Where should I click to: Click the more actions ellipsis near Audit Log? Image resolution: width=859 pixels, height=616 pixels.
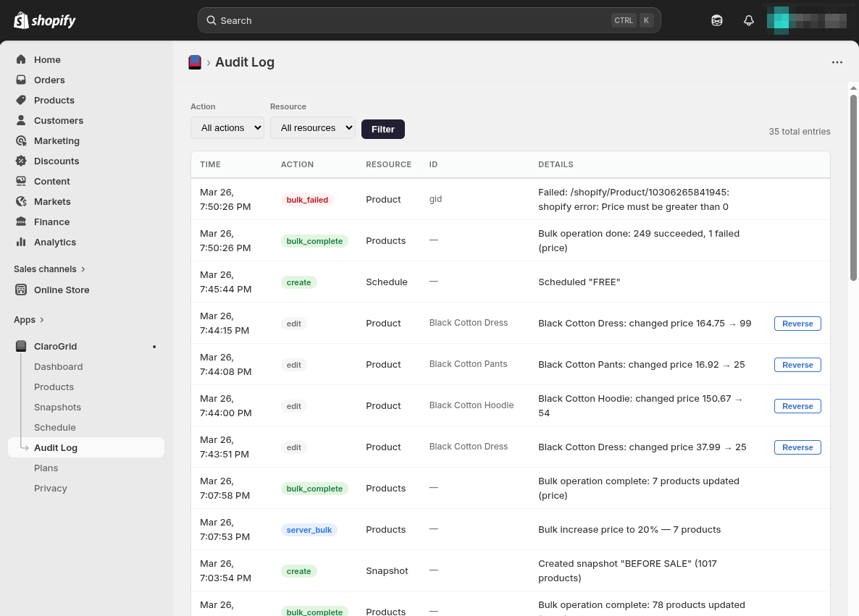(x=837, y=62)
